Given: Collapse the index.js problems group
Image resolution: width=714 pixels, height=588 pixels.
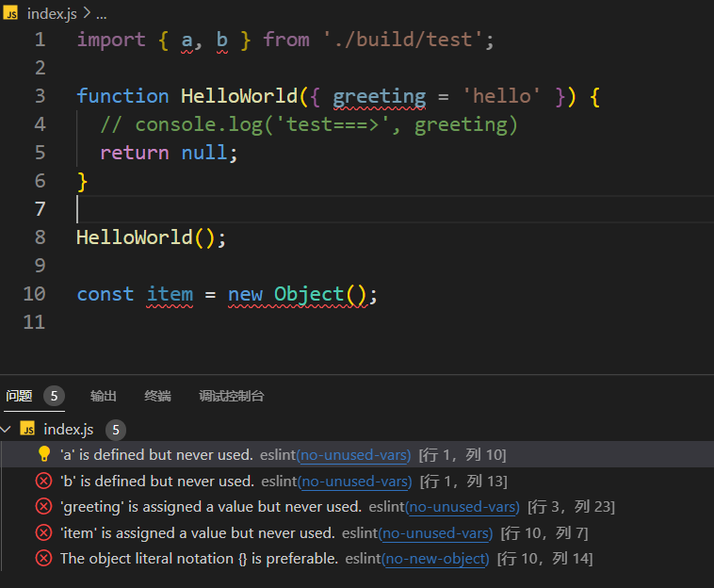Looking at the screenshot, I should [8, 430].
